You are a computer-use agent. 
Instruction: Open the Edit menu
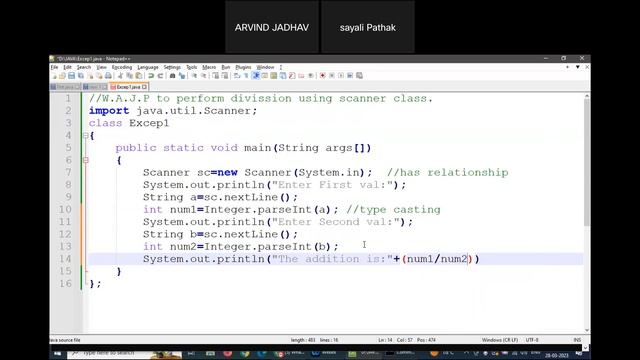pyautogui.click(x=67, y=67)
